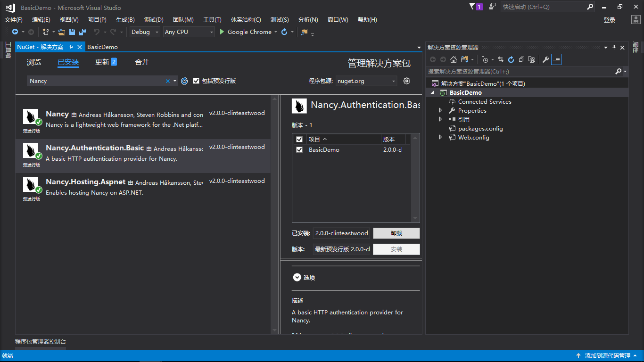Screen dimensions: 644x362
Task: Open Properties using the wrench icon
Action: (x=545, y=59)
